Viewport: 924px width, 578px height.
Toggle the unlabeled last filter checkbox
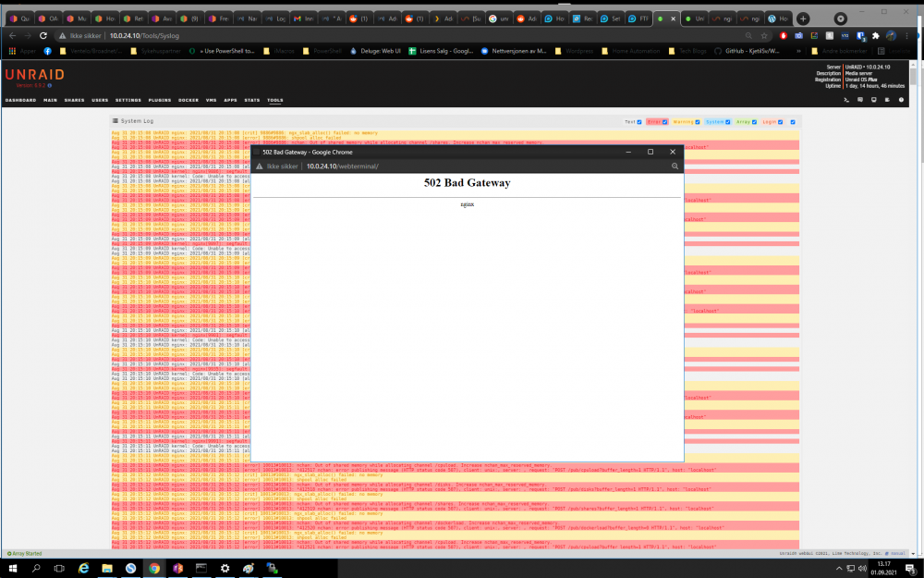click(x=793, y=122)
